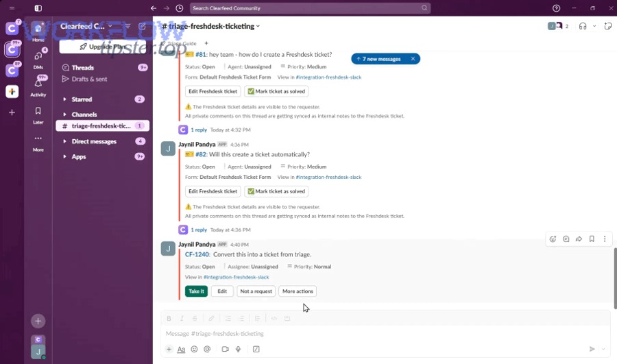Open the Triage Guide tab

coord(179,43)
